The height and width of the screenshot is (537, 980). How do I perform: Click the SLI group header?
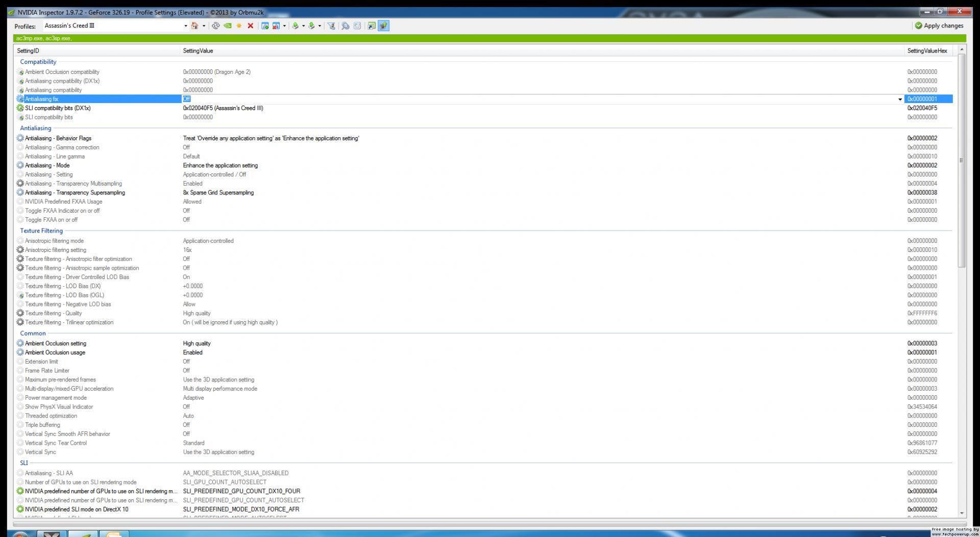coord(24,463)
